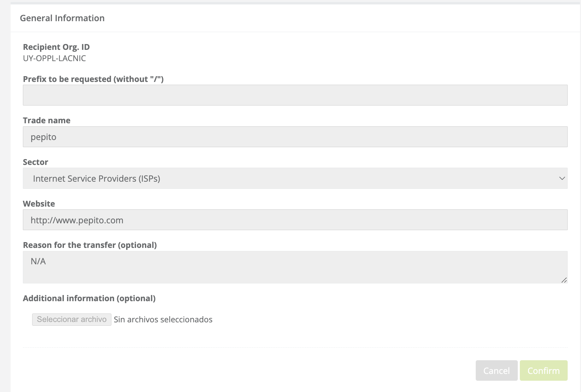Click the chevron arrow of the Sector select
The image size is (581, 392).
tap(562, 178)
